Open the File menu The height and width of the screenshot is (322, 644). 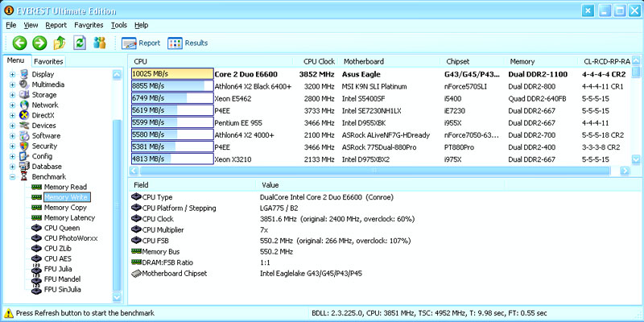(x=11, y=25)
